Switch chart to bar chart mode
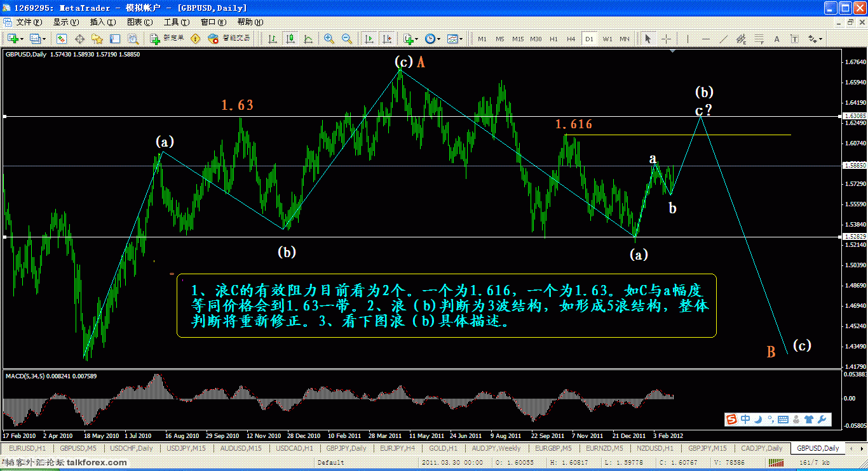The width and height of the screenshot is (868, 471). (273, 39)
